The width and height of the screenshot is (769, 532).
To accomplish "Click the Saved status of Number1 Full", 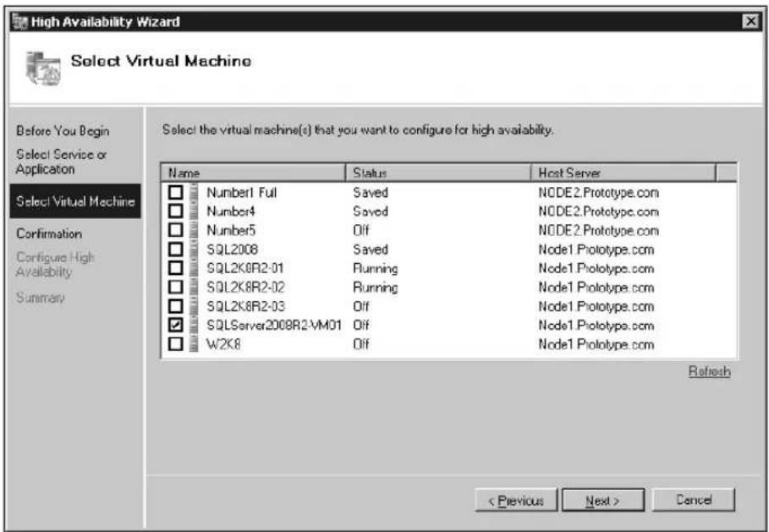I will 371,192.
